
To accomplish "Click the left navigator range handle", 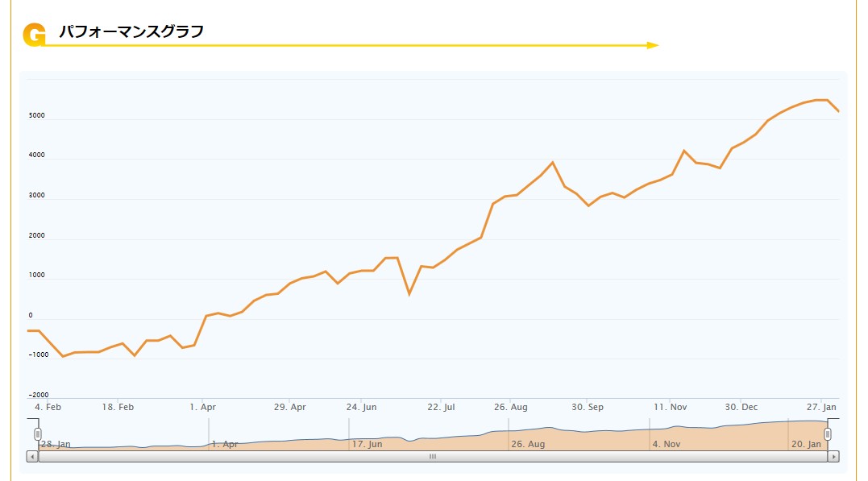I will (38, 434).
